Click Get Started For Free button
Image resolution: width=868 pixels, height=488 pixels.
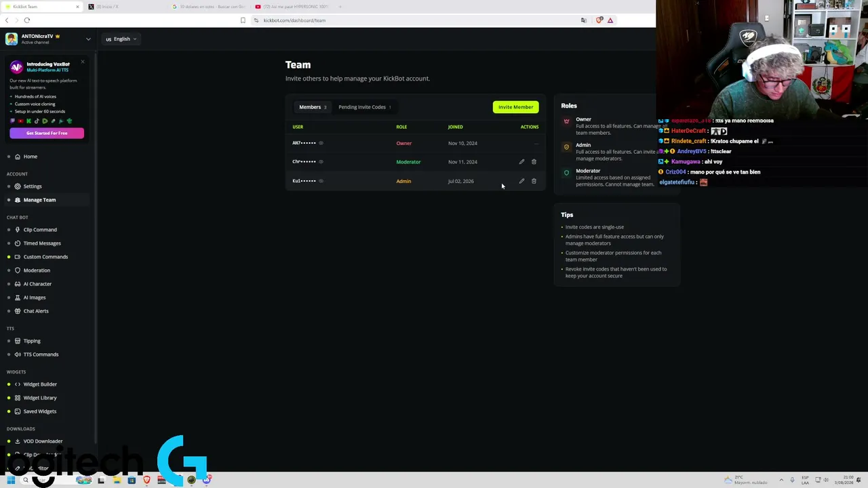tap(47, 133)
